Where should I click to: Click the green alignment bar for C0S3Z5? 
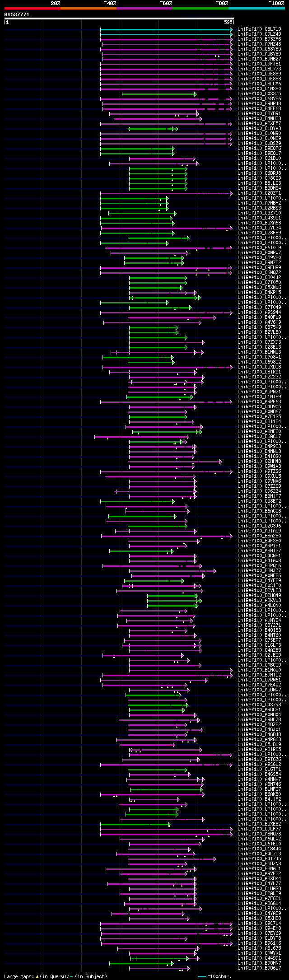(159, 94)
